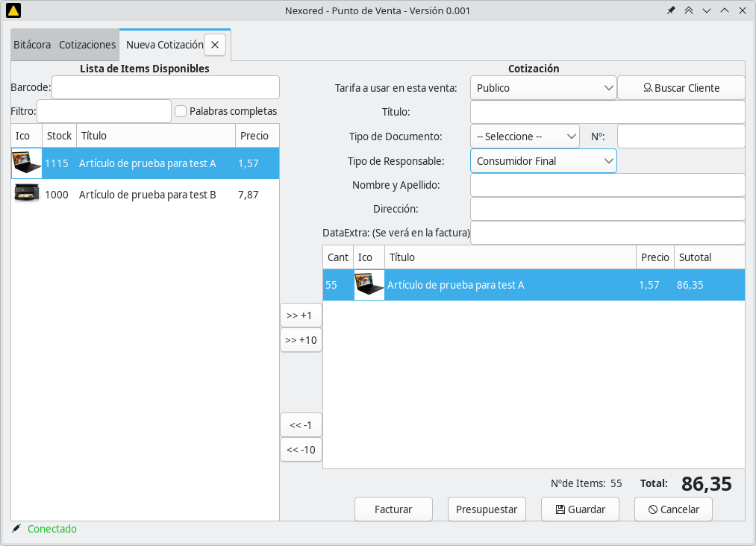Focus the Barcode input field
The height and width of the screenshot is (546, 756).
coord(165,87)
